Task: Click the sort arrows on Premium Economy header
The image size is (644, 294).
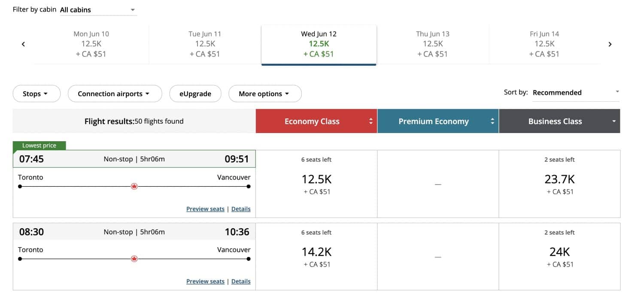Action: tap(492, 121)
